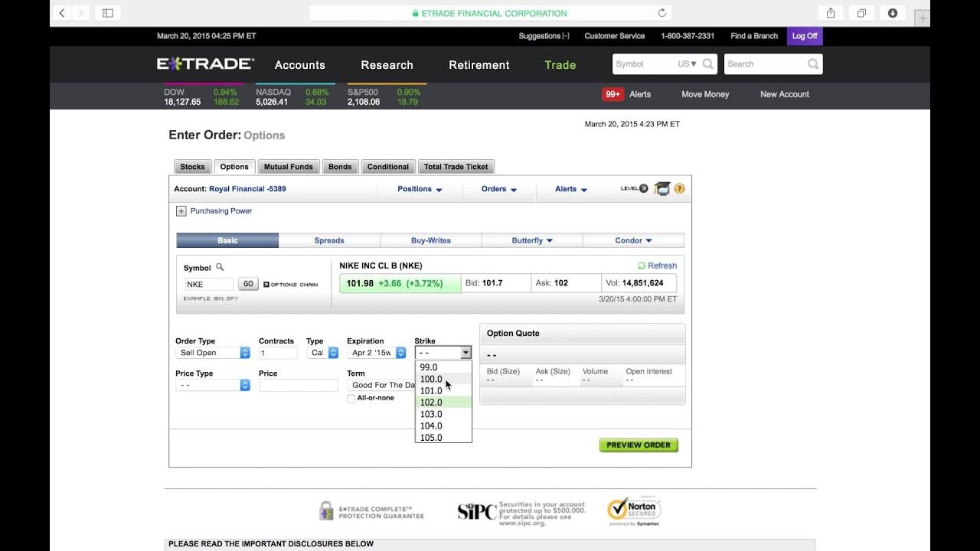
Task: Open the Move Money link
Action: [x=705, y=94]
